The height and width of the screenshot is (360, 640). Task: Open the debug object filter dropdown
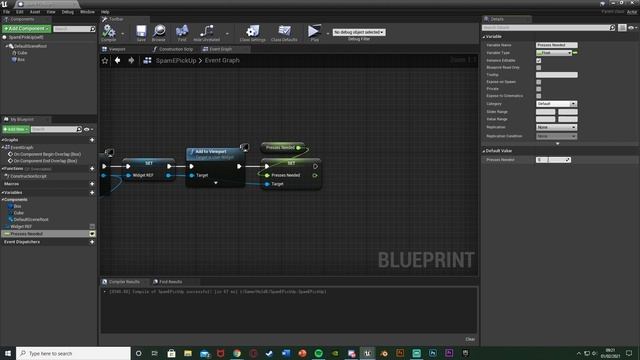point(359,32)
